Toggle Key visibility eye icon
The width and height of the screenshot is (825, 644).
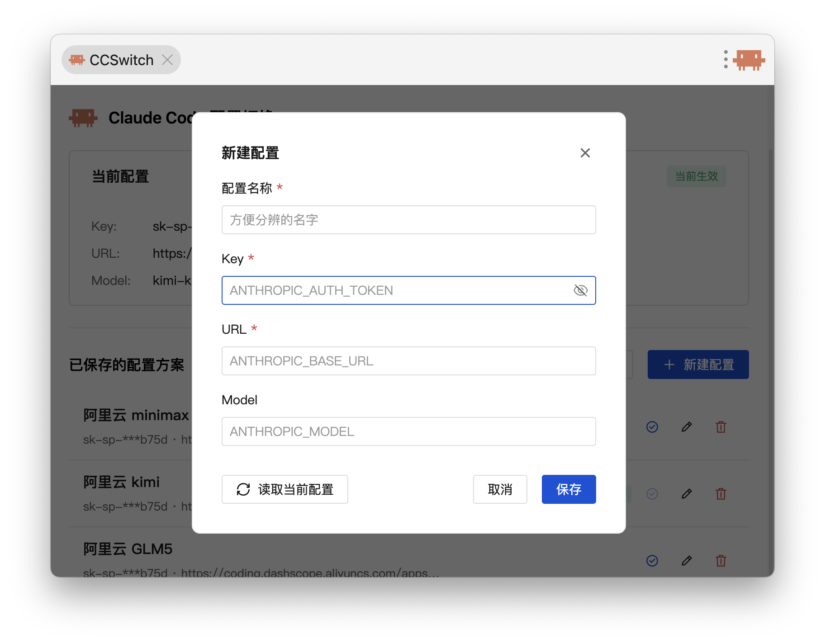tap(580, 290)
